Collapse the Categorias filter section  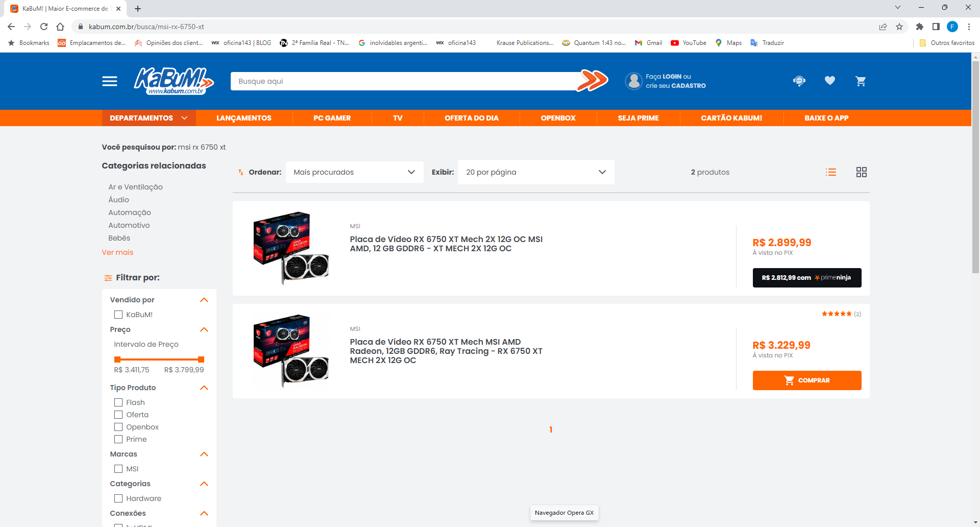(x=204, y=484)
